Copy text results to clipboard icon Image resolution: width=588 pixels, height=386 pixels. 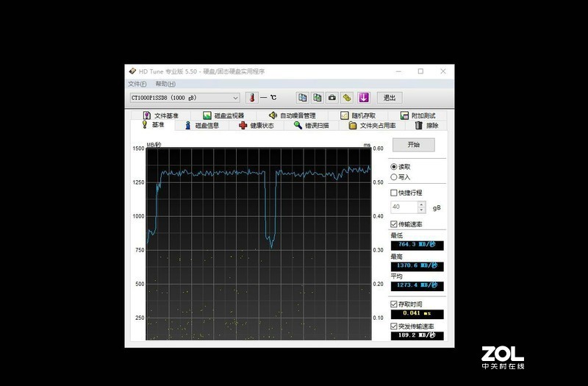(302, 98)
